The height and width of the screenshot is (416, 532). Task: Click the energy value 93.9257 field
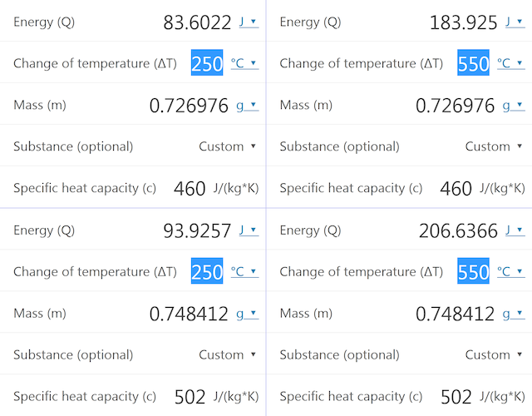click(197, 230)
